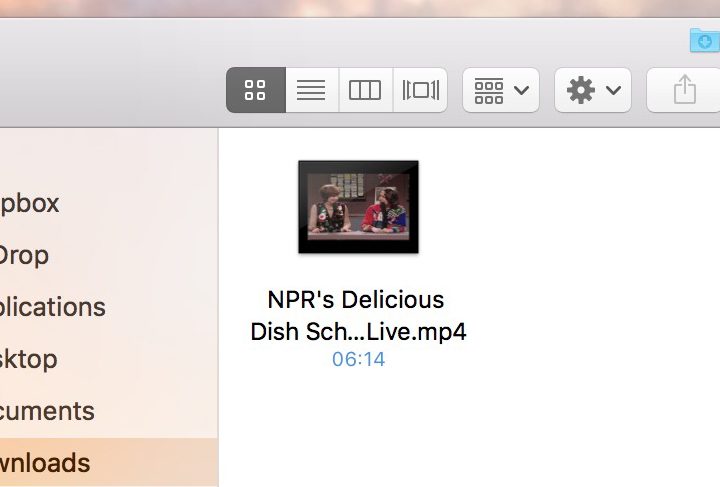Click the Share toolbar button
Viewport: 720px width, 487px height.
point(683,90)
